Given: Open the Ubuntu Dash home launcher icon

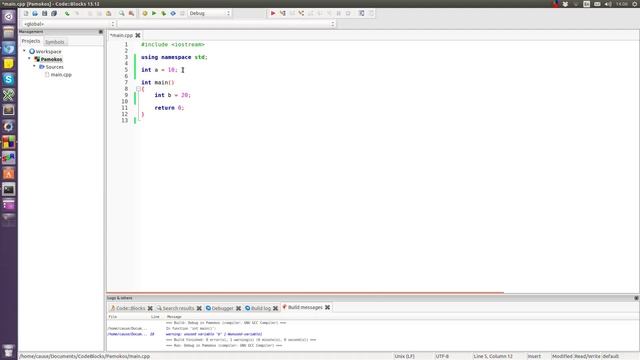Looking at the screenshot, I should (9, 17).
